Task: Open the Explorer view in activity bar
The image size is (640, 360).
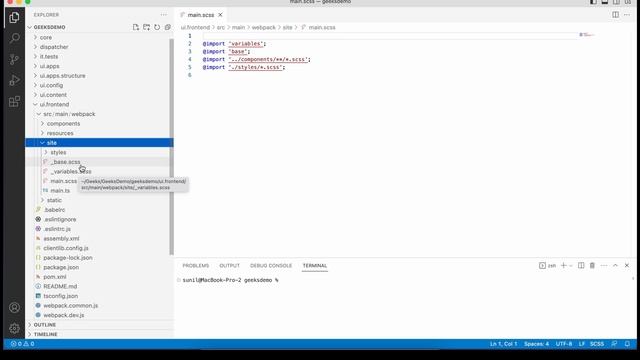Action: [x=14, y=18]
